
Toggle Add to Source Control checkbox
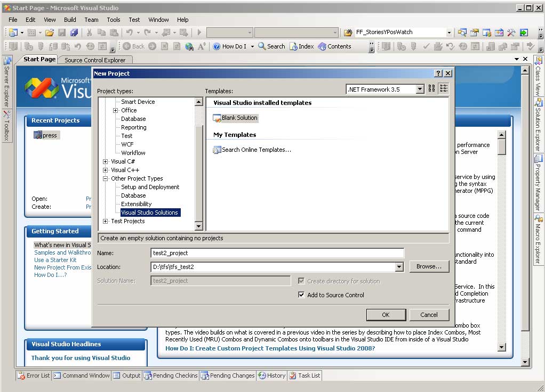click(301, 295)
